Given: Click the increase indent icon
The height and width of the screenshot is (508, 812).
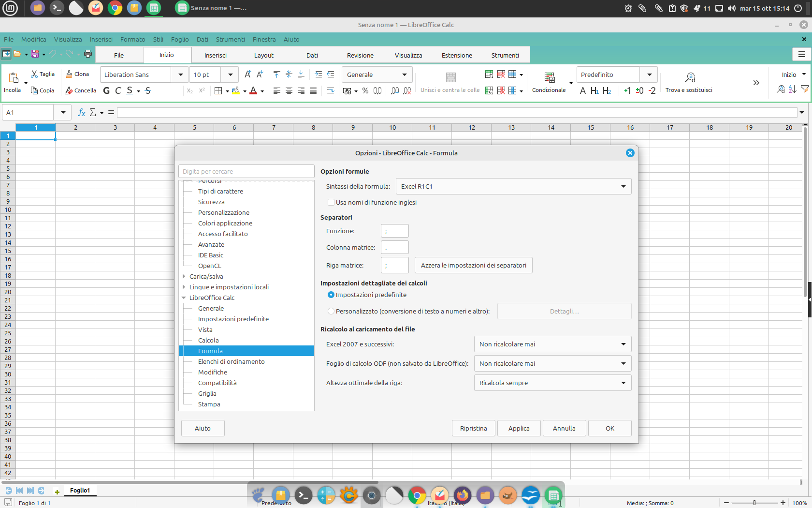Looking at the screenshot, I should click(319, 74).
